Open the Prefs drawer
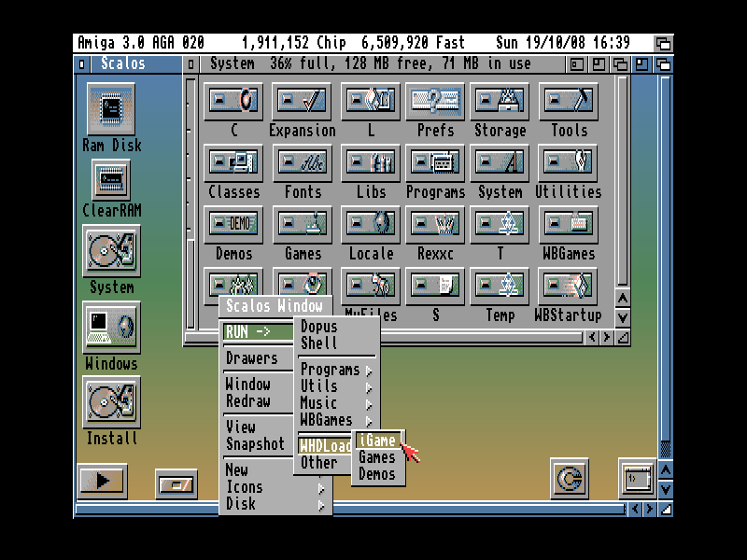 435,101
